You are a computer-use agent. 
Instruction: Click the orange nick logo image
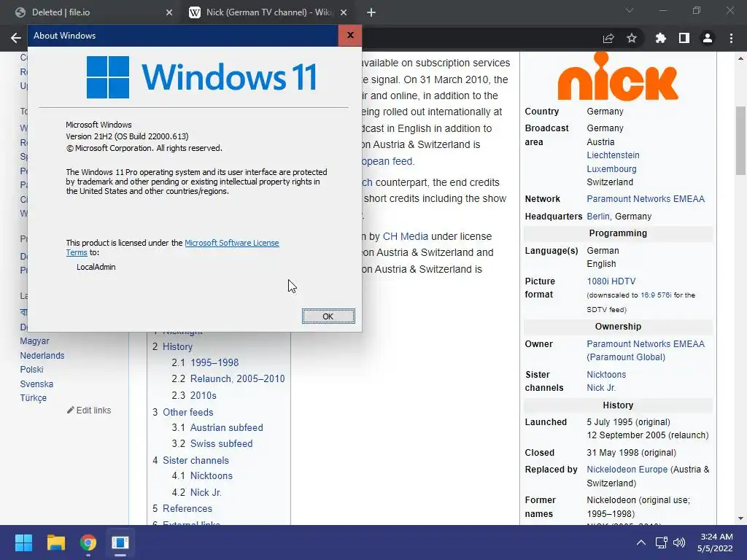[x=618, y=76]
